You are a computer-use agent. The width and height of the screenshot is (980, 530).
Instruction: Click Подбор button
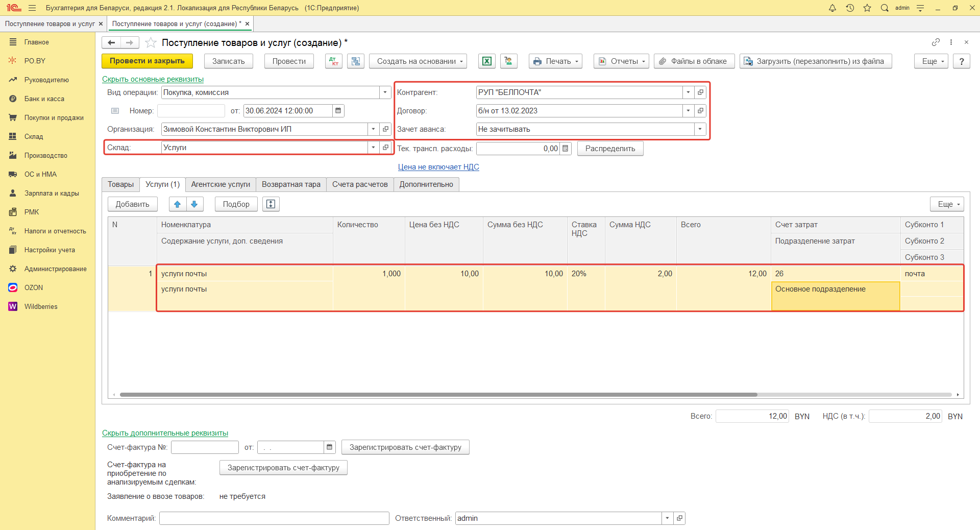click(x=236, y=204)
